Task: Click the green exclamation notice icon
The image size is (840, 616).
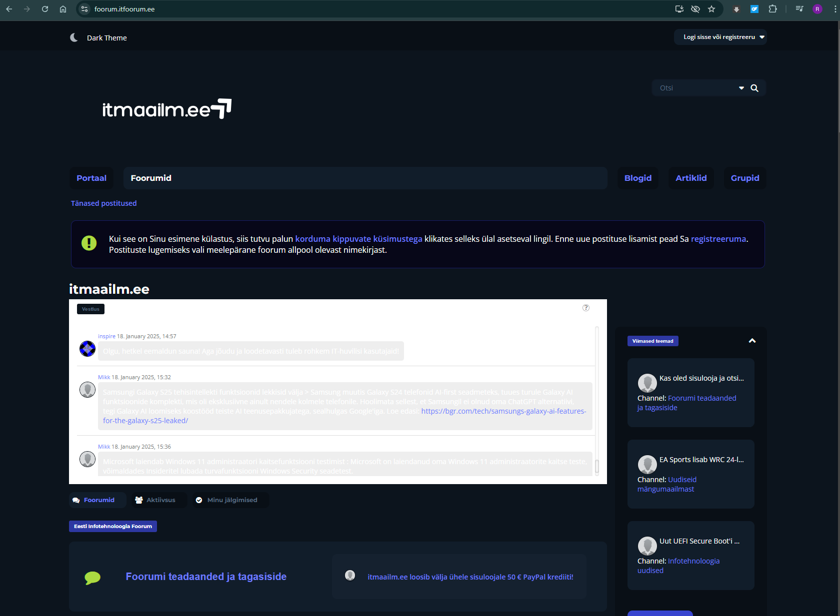Action: [89, 243]
